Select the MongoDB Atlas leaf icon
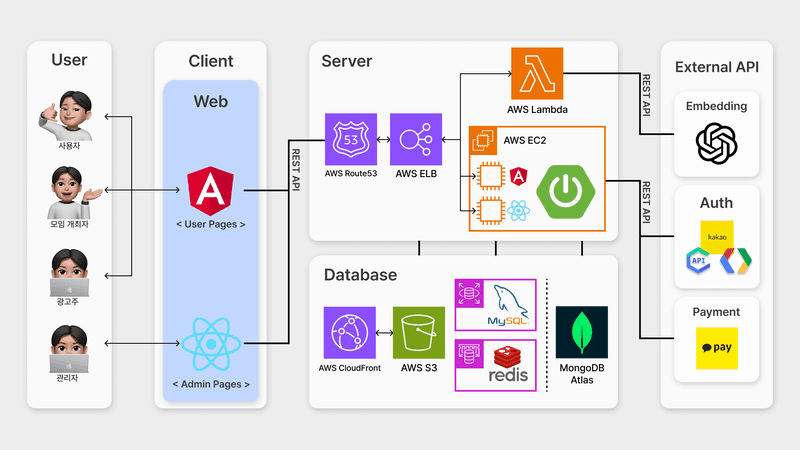The image size is (800, 450). pyautogui.click(x=582, y=332)
